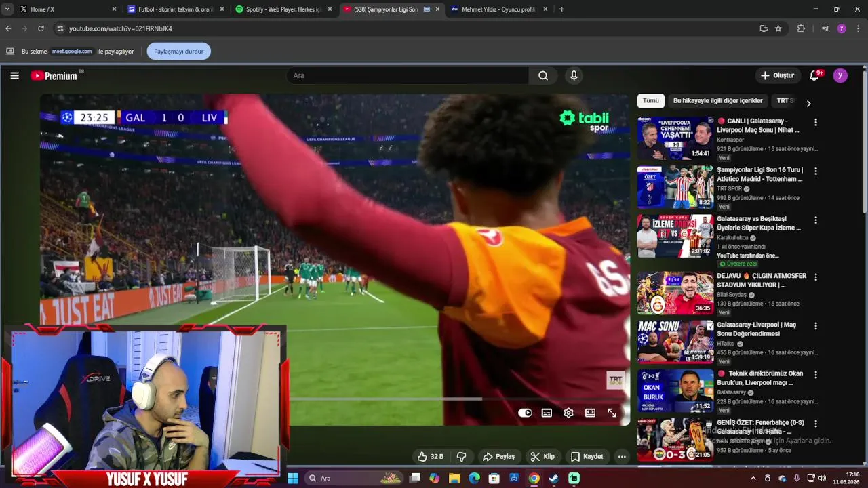
Task: Click the Paylaş share button
Action: [x=498, y=457]
